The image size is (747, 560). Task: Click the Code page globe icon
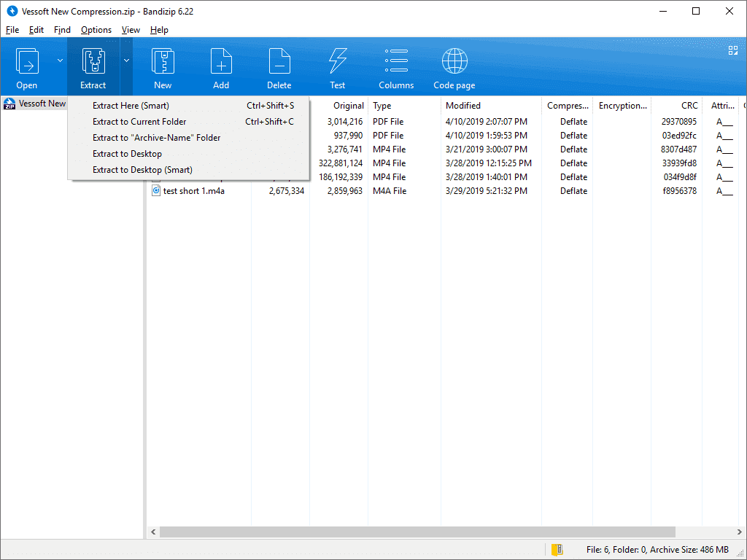(x=454, y=61)
